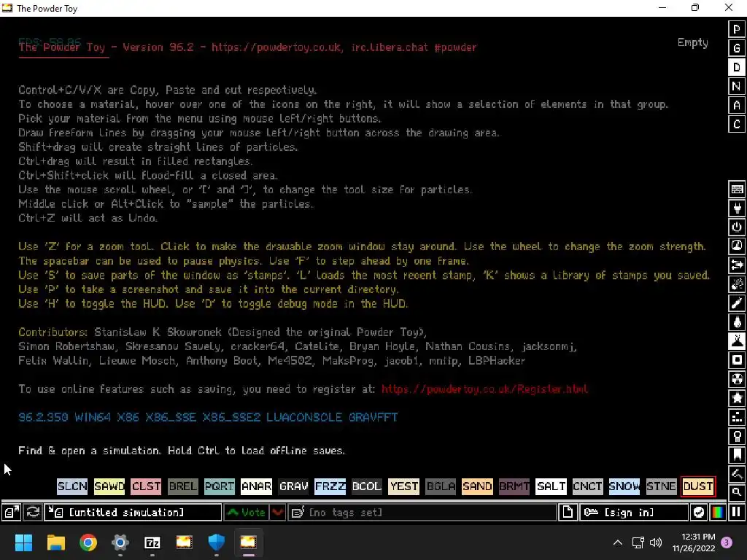Select the SAWD element

click(x=109, y=486)
